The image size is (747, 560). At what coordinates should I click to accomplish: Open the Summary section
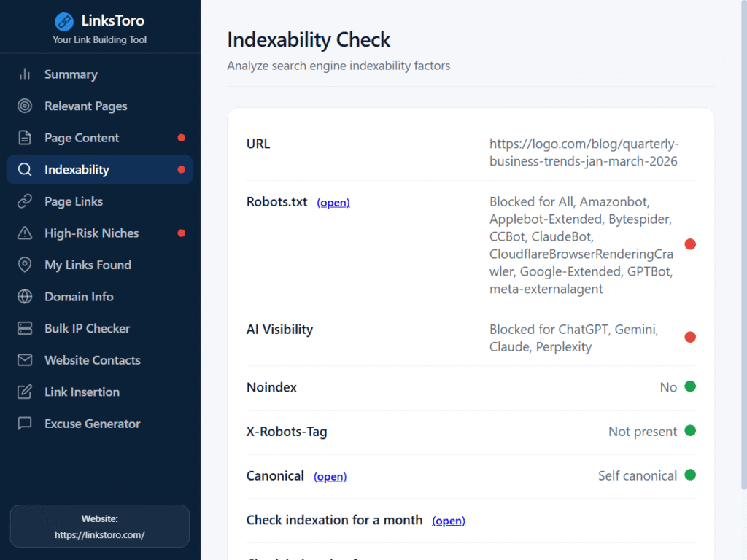[x=99, y=74]
